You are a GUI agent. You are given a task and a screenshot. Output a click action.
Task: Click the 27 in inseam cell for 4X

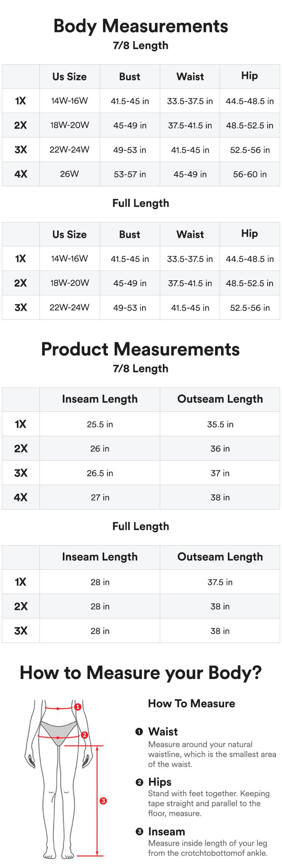[100, 498]
